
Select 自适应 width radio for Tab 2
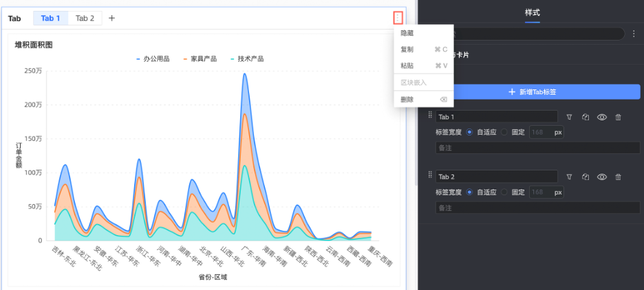click(469, 192)
